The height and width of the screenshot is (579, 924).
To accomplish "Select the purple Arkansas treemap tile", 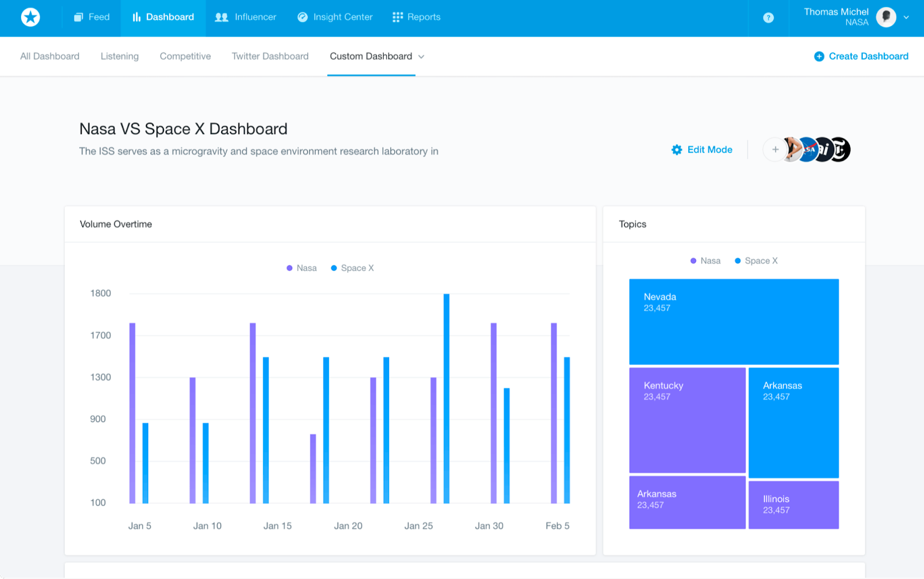I will coord(687,503).
